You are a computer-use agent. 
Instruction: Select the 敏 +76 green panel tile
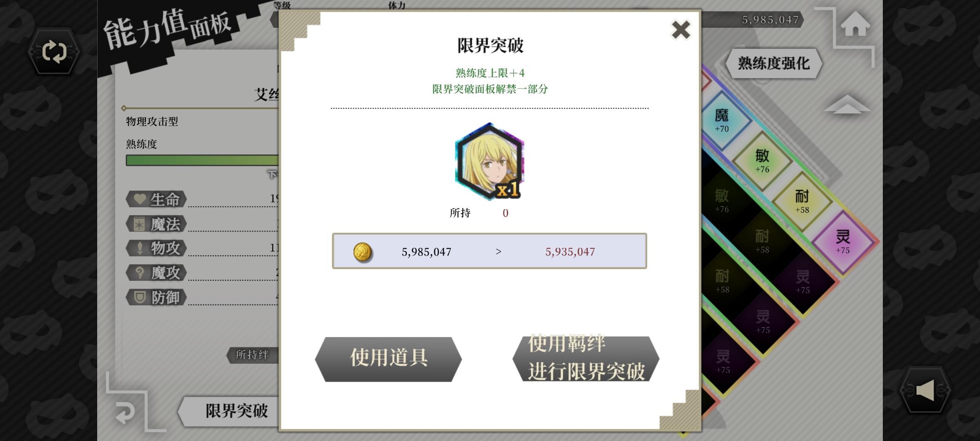click(x=762, y=161)
